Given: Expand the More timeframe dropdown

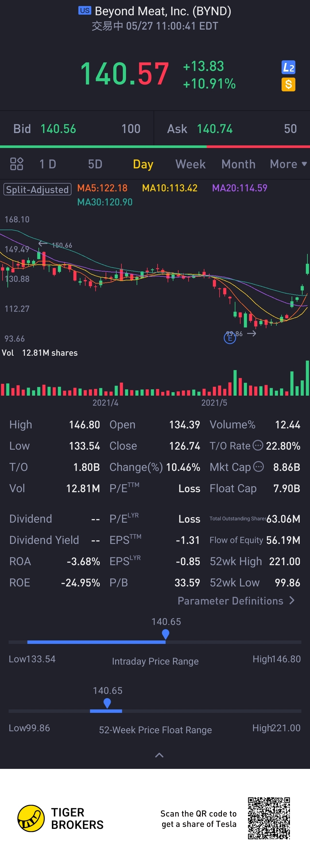Looking at the screenshot, I should pos(288,164).
